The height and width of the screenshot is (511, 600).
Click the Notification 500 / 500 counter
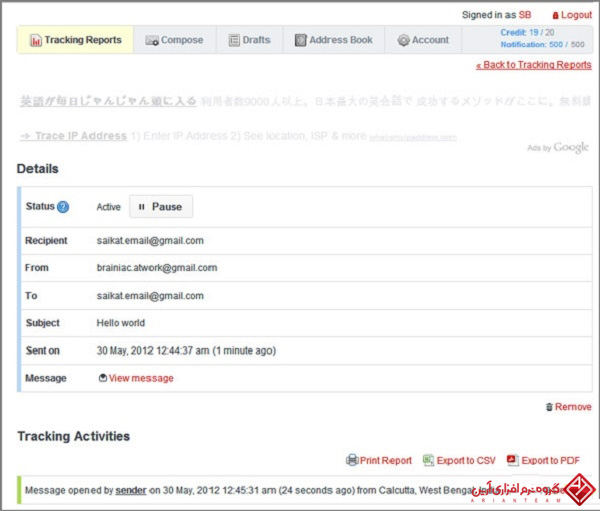543,44
